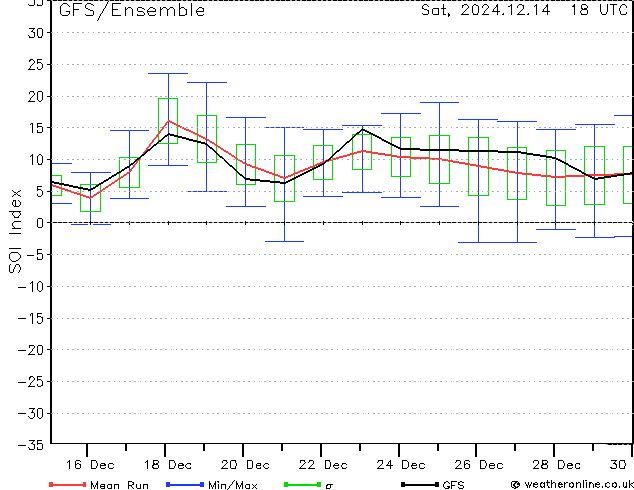Click the '28 Dec' x-axis label
634x490 pixels.
click(556, 465)
